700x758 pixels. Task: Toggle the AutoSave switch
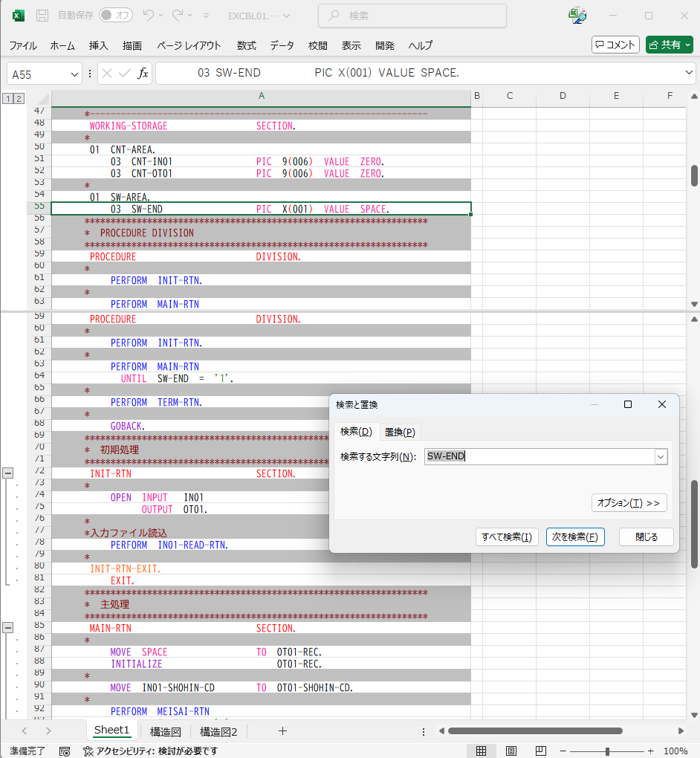(116, 16)
